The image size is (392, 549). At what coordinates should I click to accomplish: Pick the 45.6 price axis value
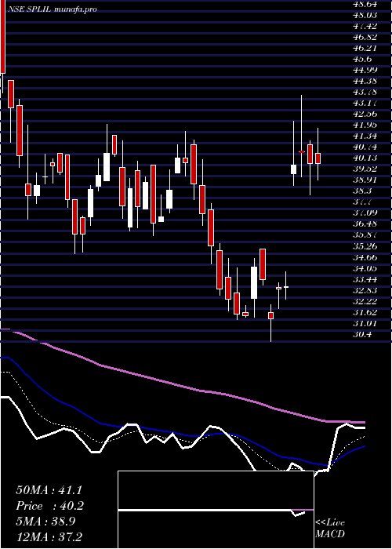tap(364, 59)
